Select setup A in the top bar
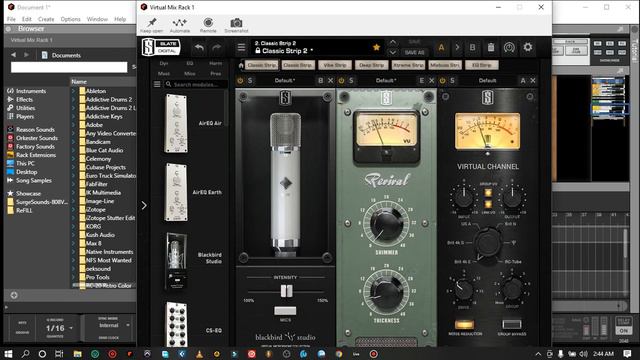The height and width of the screenshot is (360, 640). coord(441,47)
